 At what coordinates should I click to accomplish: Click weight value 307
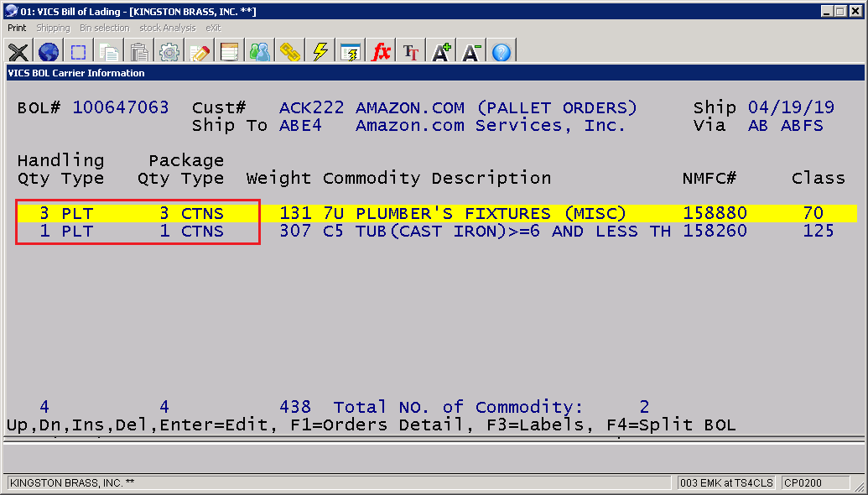pyautogui.click(x=295, y=231)
